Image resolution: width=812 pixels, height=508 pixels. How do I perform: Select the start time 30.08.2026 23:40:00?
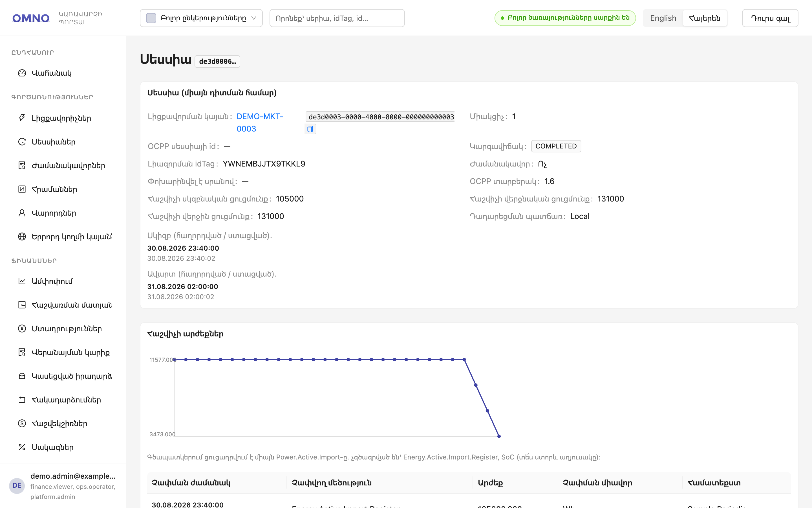click(183, 248)
